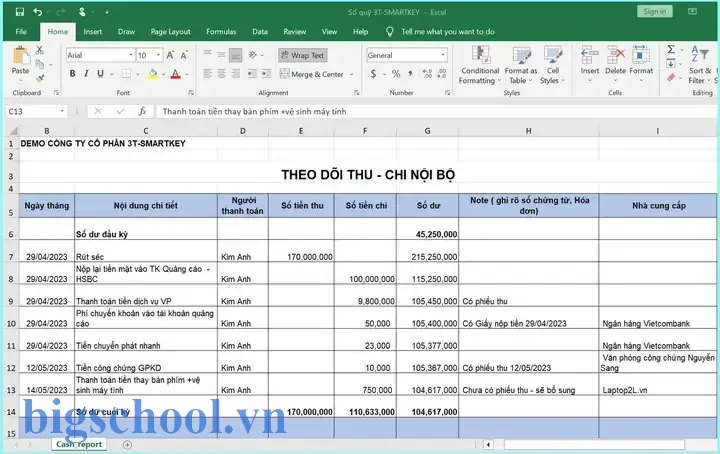Click the formula bar text
The height and width of the screenshot is (454, 720).
[254, 112]
